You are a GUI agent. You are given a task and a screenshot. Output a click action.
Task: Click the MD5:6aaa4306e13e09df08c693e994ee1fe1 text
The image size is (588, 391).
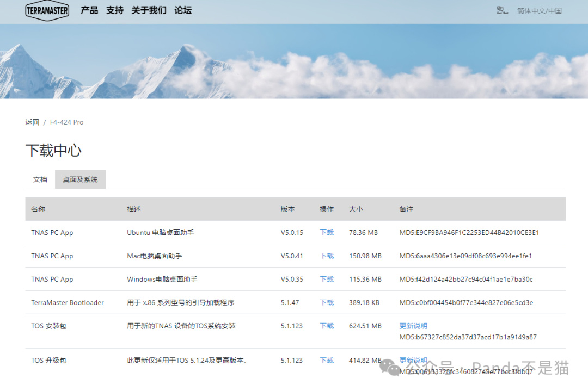pyautogui.click(x=465, y=256)
